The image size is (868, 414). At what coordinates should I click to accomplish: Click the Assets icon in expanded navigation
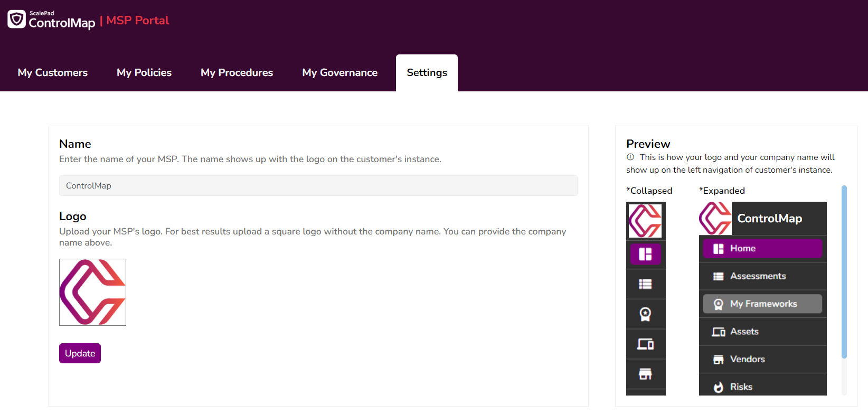719,332
